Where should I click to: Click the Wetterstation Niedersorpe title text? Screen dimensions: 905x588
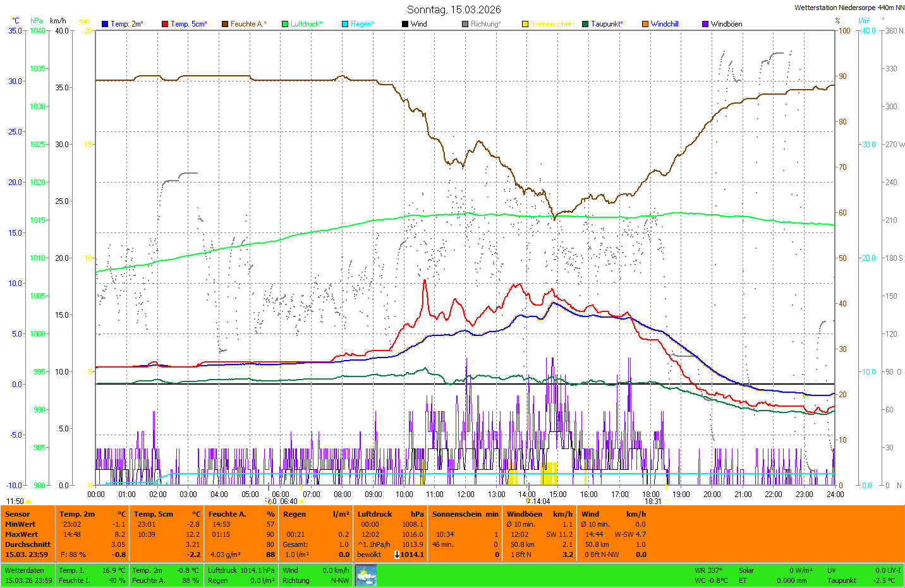tap(849, 8)
